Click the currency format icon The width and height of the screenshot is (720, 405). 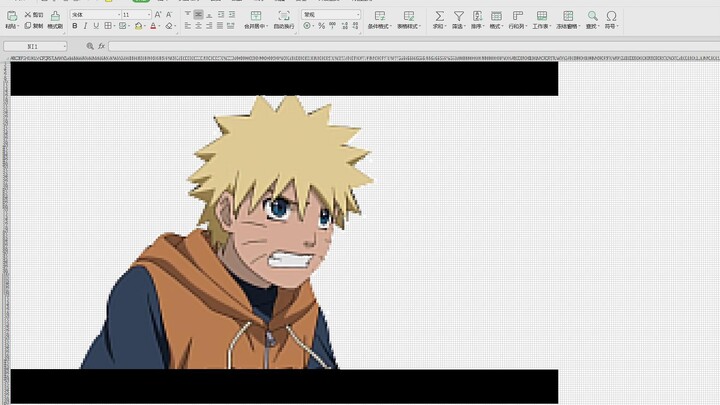click(x=307, y=26)
